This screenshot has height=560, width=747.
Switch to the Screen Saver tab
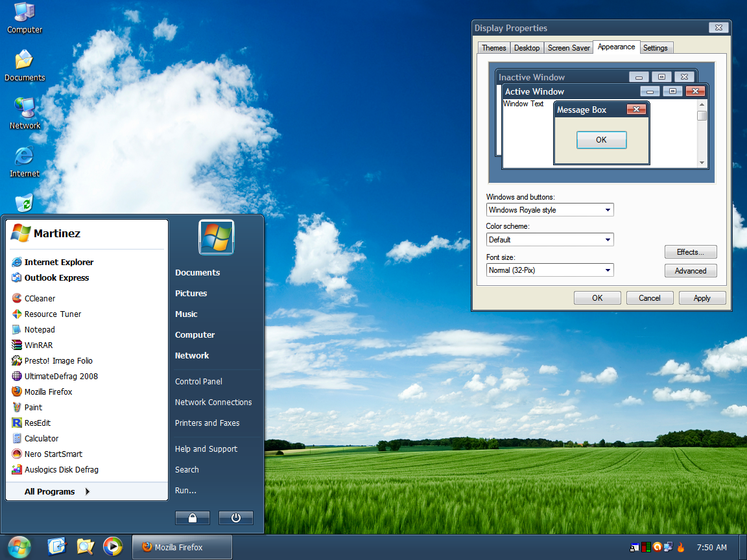569,48
